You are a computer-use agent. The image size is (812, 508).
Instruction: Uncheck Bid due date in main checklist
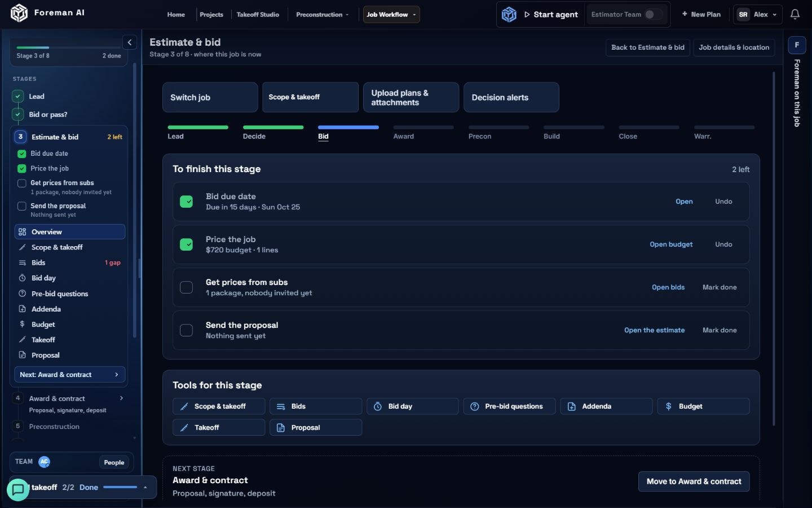tap(186, 202)
